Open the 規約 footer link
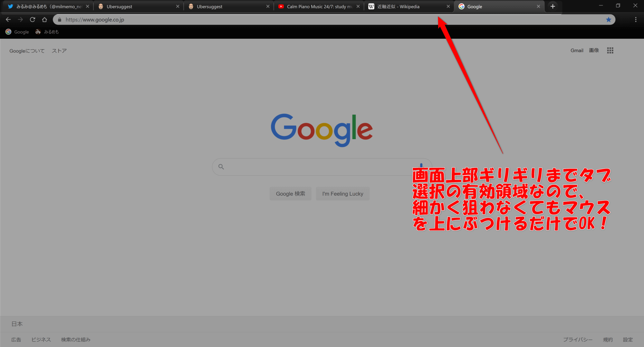 [608, 340]
